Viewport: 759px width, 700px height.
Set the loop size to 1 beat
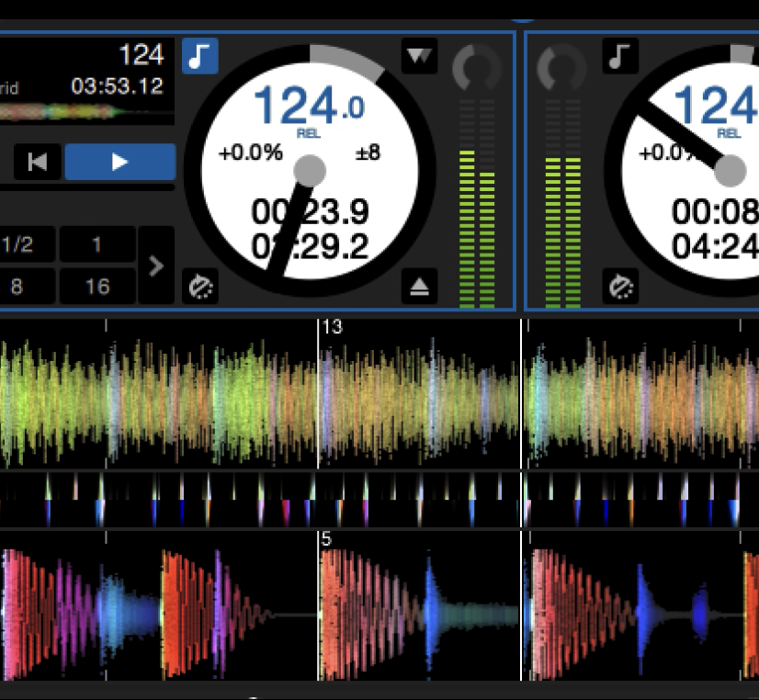coord(97,244)
